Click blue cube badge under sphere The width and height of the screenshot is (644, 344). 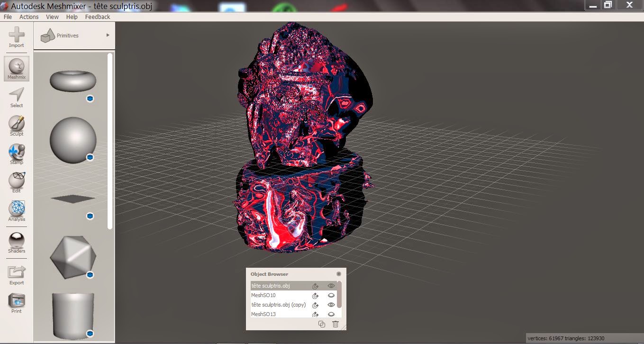pyautogui.click(x=90, y=157)
